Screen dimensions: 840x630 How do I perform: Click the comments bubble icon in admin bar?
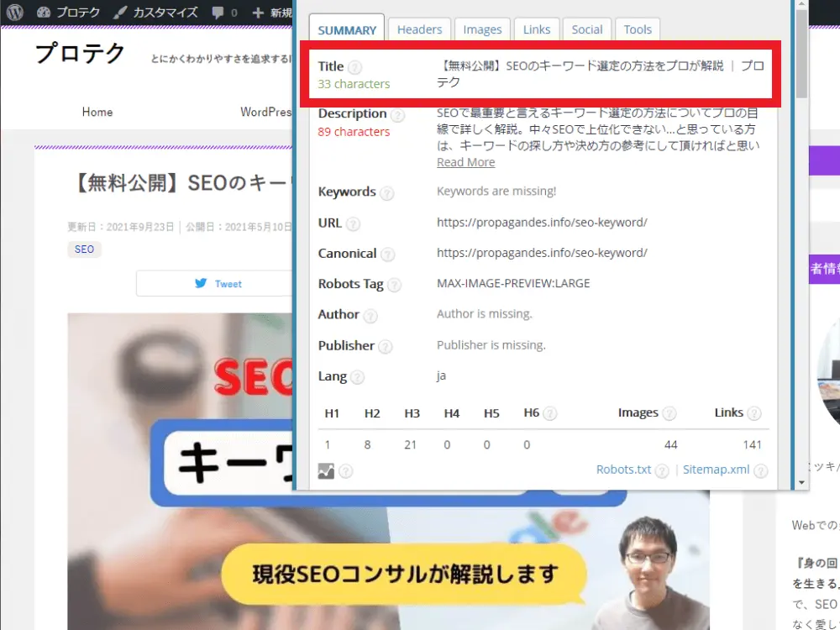(217, 13)
